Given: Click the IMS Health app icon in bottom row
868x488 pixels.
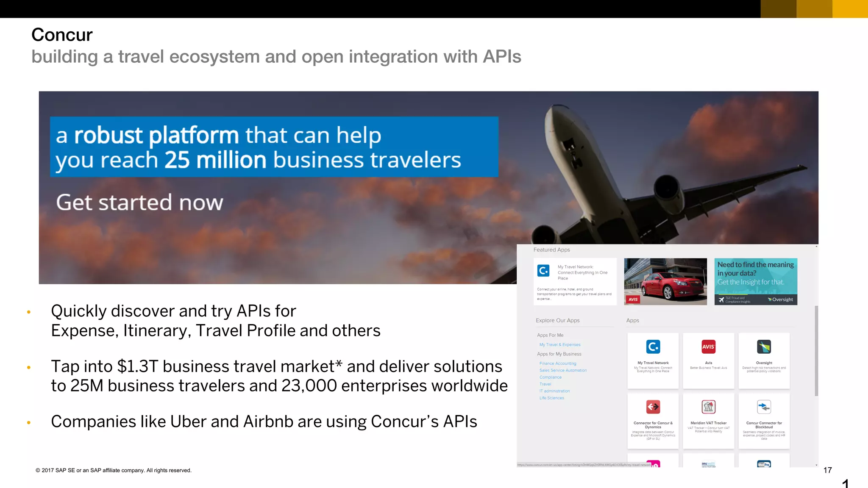Looking at the screenshot, I should [x=709, y=464].
